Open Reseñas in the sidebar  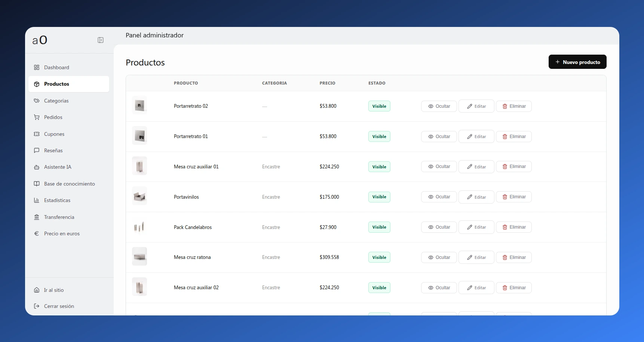(69, 150)
